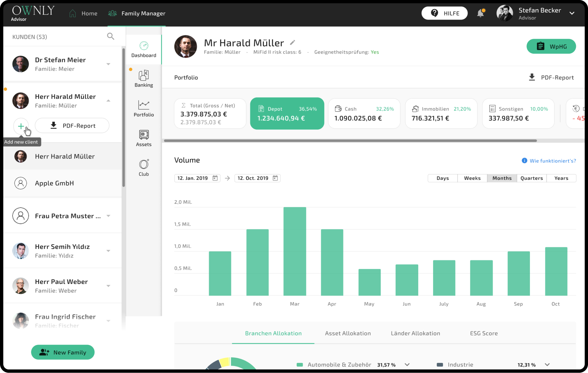Click the sidebar PDF-Report button
The width and height of the screenshot is (588, 373).
(x=72, y=126)
